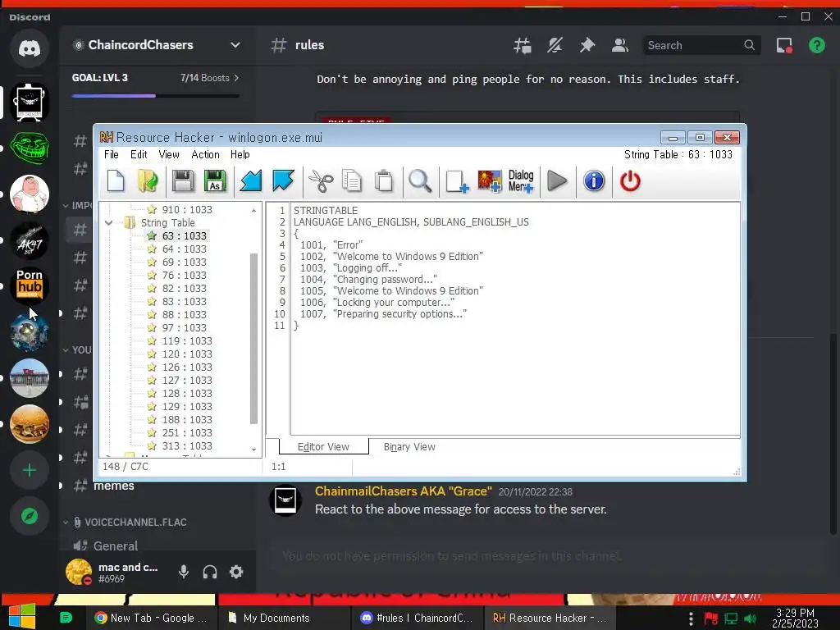The height and width of the screenshot is (630, 840).
Task: Toggle Discord microphone mute
Action: pos(184,572)
